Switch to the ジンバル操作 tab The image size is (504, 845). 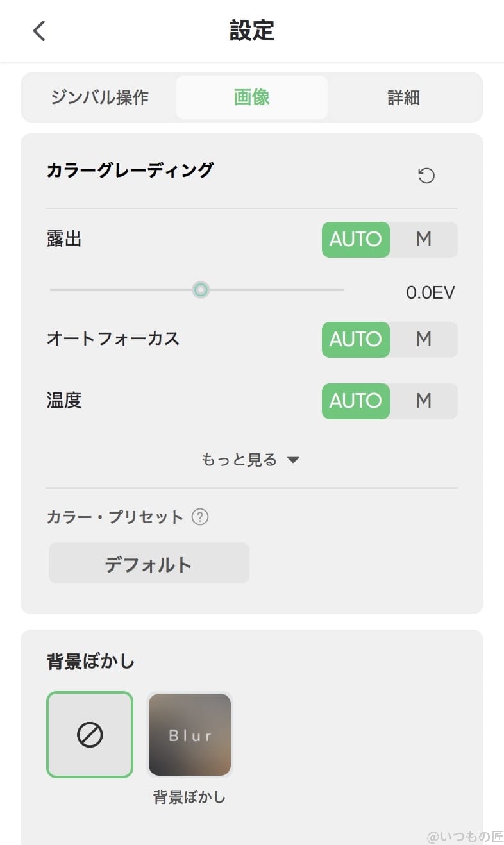[x=99, y=97]
